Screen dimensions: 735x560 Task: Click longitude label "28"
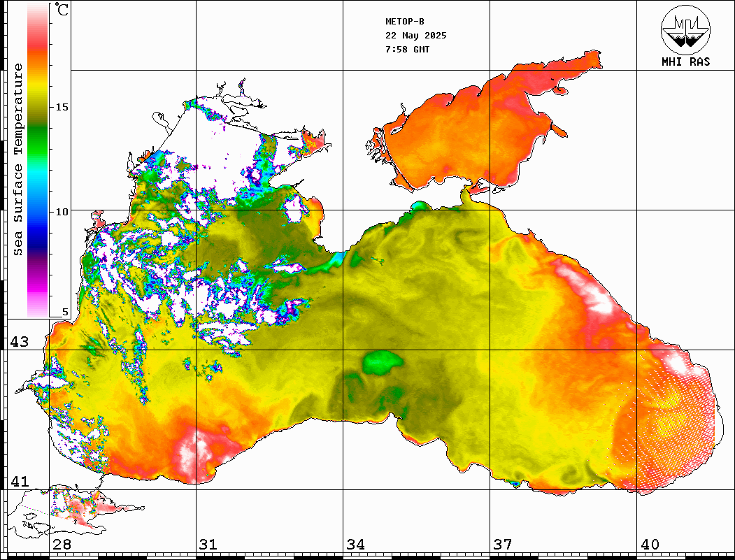click(x=62, y=544)
